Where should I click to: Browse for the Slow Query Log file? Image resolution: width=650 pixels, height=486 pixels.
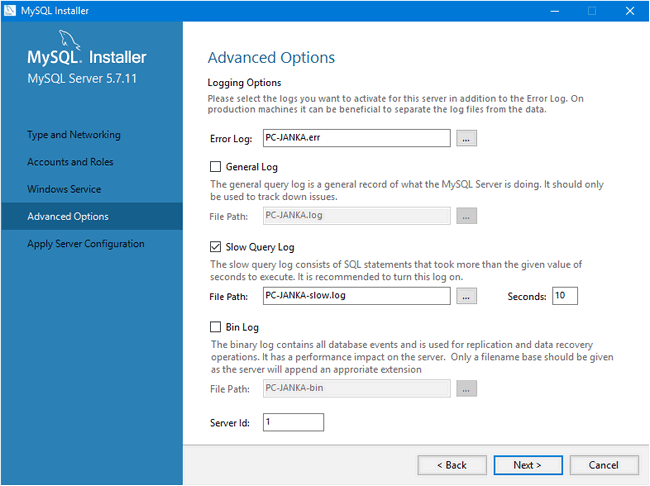(x=467, y=296)
